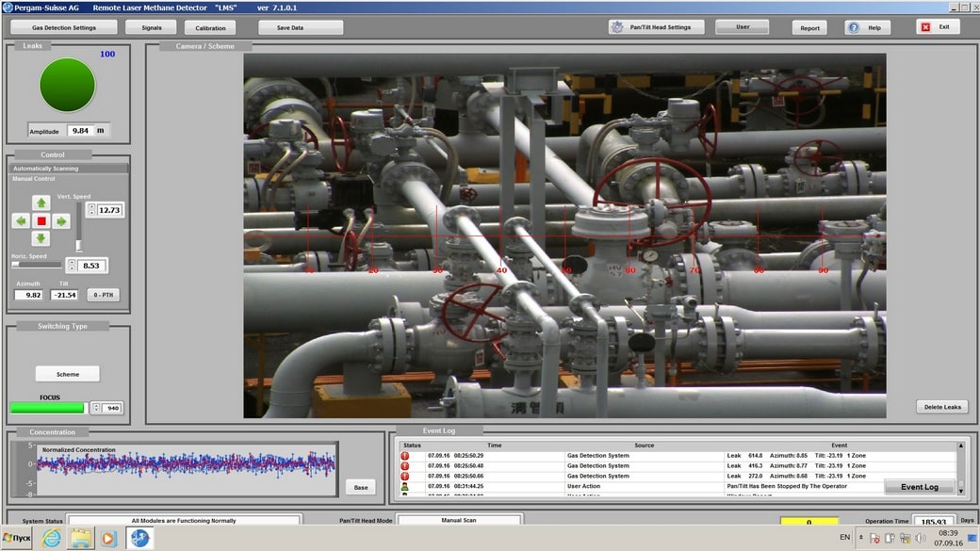Click the Normalized Concentration graph
The width and height of the screenshot is (980, 551).
point(185,469)
